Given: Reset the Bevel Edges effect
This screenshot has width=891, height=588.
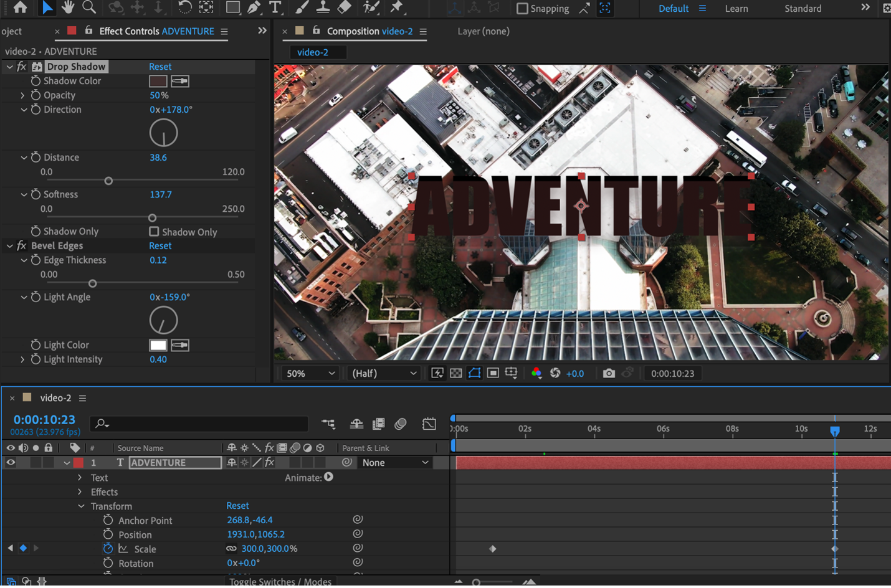Looking at the screenshot, I should click(160, 245).
